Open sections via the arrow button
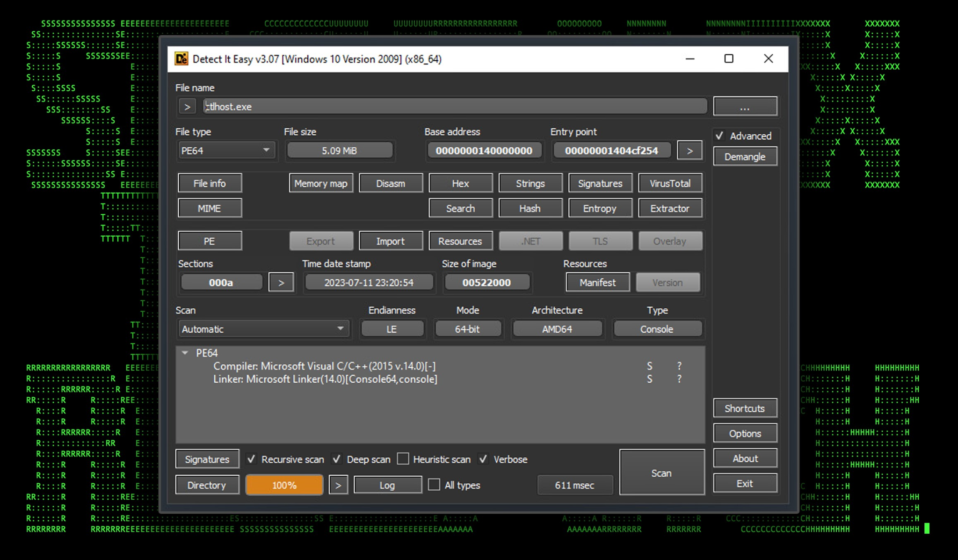958x560 pixels. click(x=281, y=283)
